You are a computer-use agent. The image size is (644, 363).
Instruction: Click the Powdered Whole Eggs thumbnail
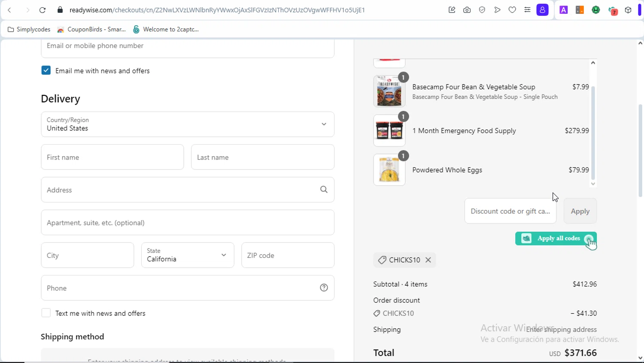click(x=389, y=170)
